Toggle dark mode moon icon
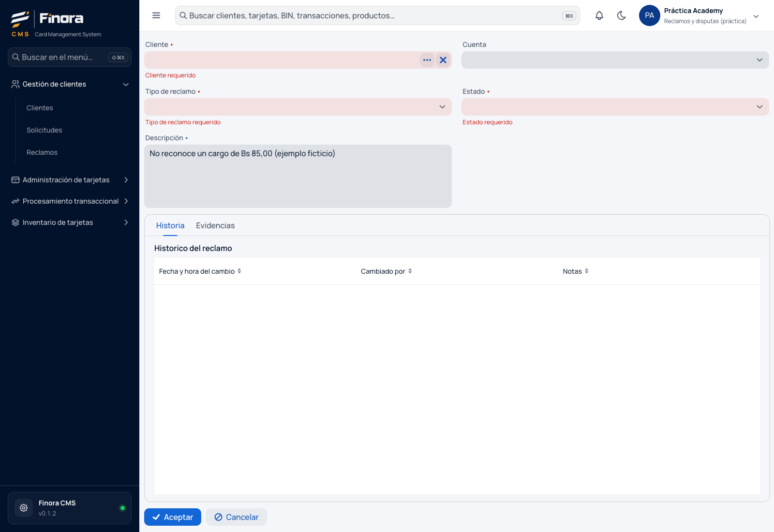 tap(622, 15)
